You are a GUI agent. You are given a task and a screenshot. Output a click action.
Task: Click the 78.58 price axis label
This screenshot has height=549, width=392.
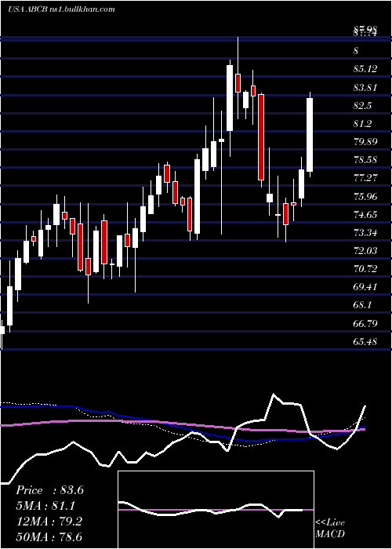[365, 160]
